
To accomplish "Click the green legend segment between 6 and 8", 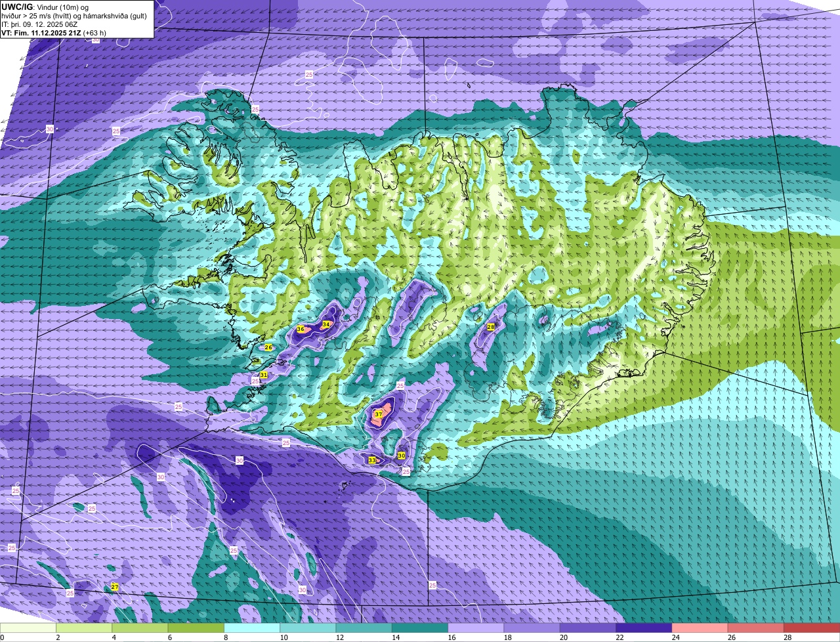I will pos(197,628).
